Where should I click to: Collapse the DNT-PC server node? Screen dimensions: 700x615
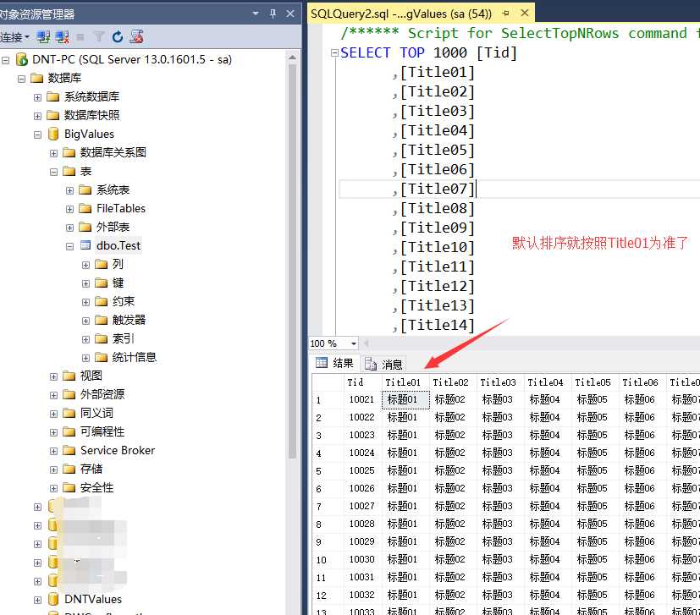[x=5, y=60]
